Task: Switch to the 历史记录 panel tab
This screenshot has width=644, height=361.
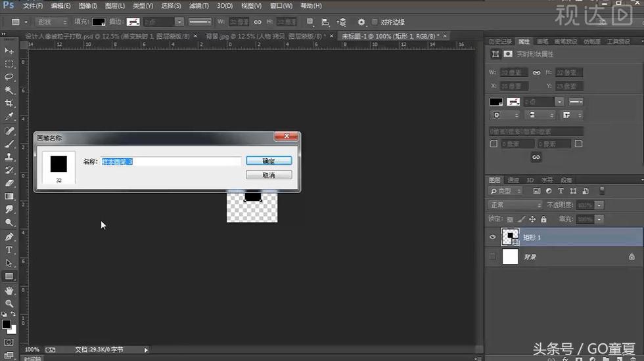Action: (x=499, y=41)
